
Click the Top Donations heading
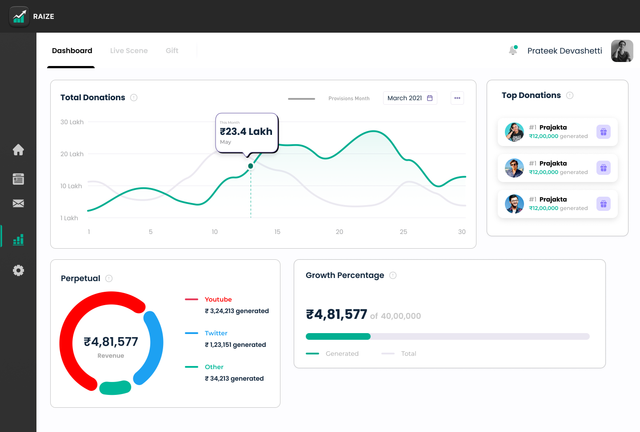coord(531,95)
